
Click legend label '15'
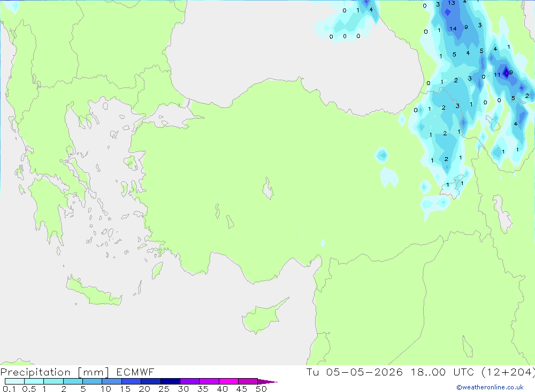point(125,389)
